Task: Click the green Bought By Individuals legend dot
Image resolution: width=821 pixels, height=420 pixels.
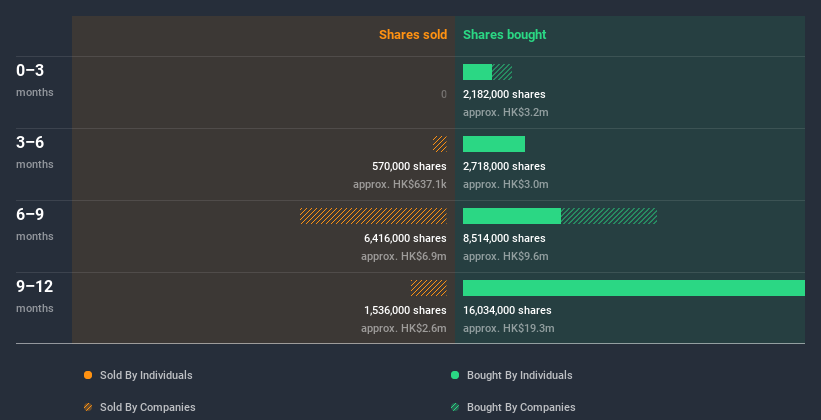Action: [455, 375]
